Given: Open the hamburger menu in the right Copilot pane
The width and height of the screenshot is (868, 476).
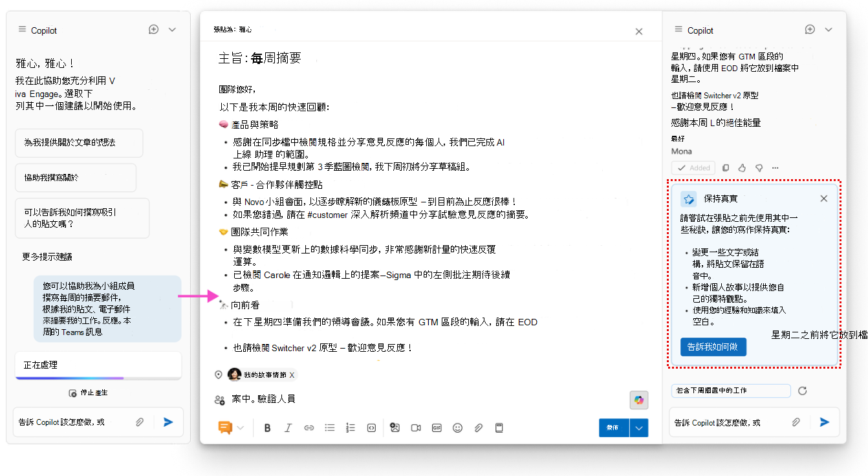Looking at the screenshot, I should pyautogui.click(x=678, y=30).
